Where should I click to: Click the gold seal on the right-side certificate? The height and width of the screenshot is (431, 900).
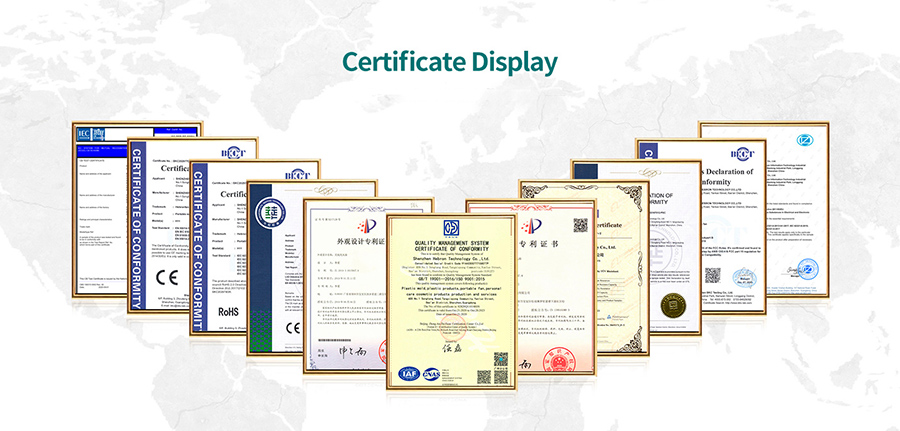click(x=673, y=305)
